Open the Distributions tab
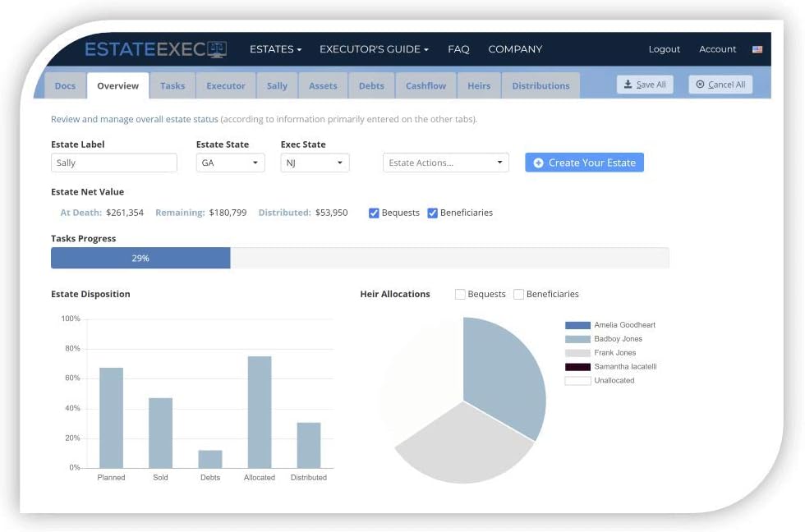 (540, 86)
